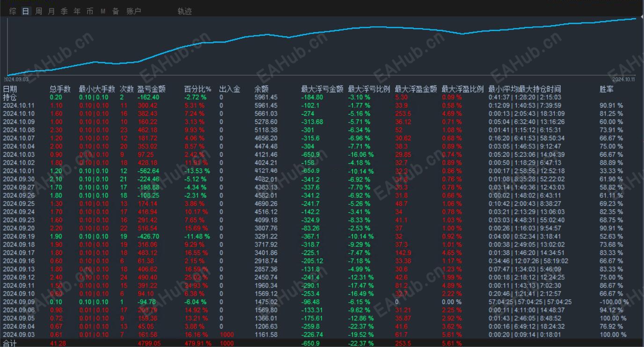Screen dimensions: 644x347
Task: Click the 最大浮盈金额 column header
Action: point(416,89)
